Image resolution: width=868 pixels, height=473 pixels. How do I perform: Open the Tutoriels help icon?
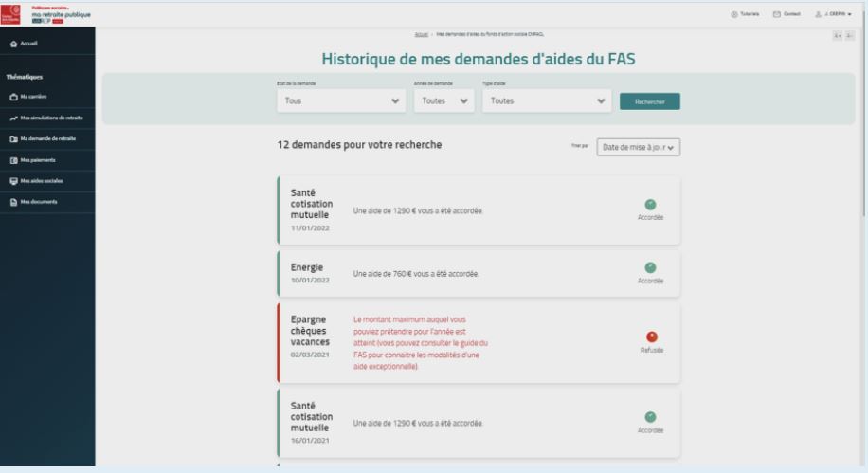pos(736,13)
